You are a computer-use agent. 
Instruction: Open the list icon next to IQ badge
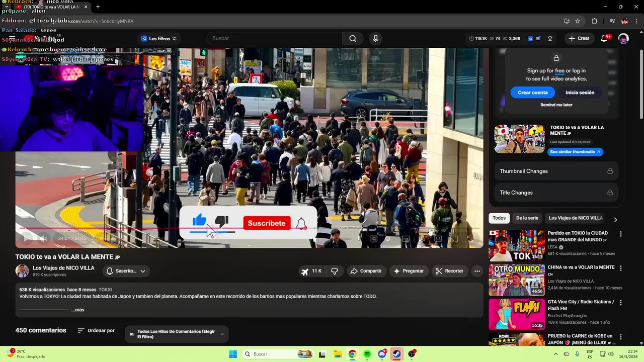point(538,39)
